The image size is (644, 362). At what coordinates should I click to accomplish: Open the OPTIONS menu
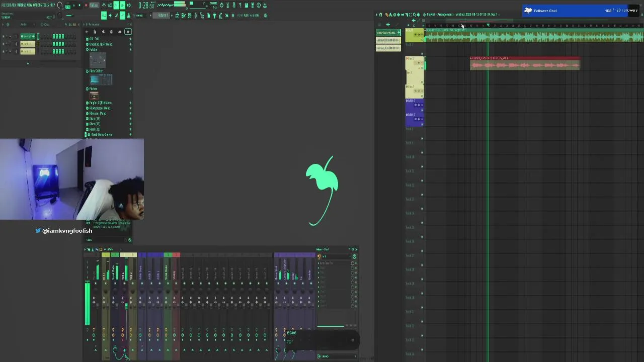pyautogui.click(x=37, y=5)
